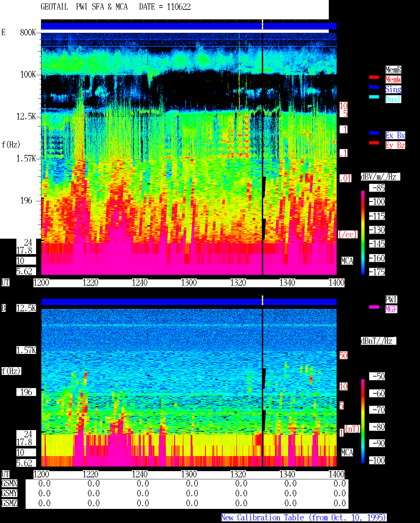420x523 pixels.
Task: Click the 1220 UT tick under the B panel
Action: click(91, 474)
